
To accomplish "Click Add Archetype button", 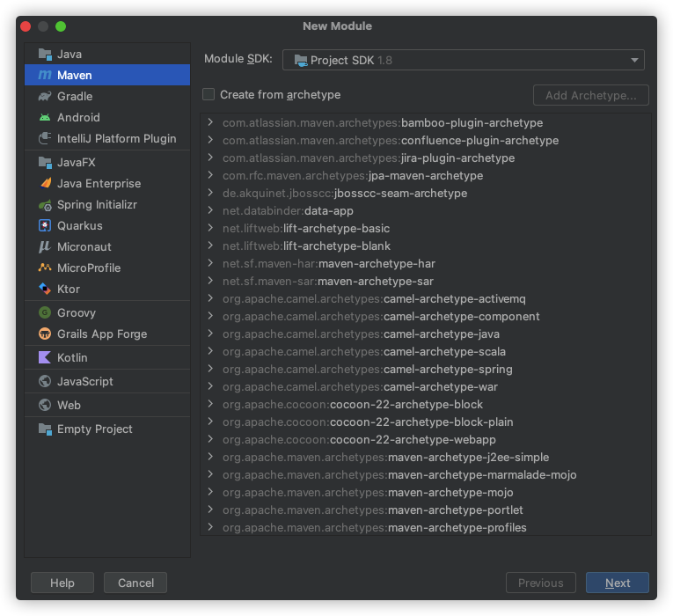I will [x=591, y=95].
